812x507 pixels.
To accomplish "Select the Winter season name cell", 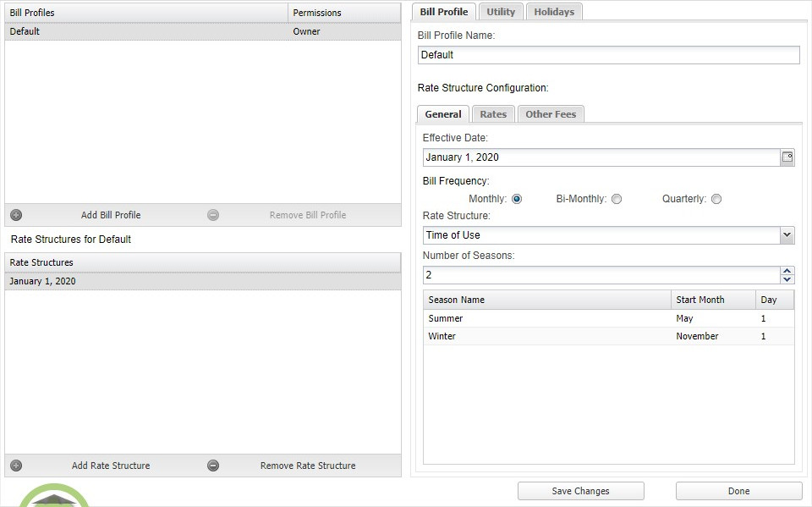I will [547, 336].
